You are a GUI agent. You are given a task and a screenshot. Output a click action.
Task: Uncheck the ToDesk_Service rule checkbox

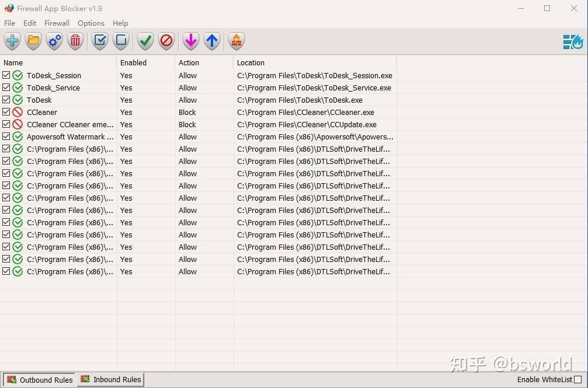coord(6,88)
